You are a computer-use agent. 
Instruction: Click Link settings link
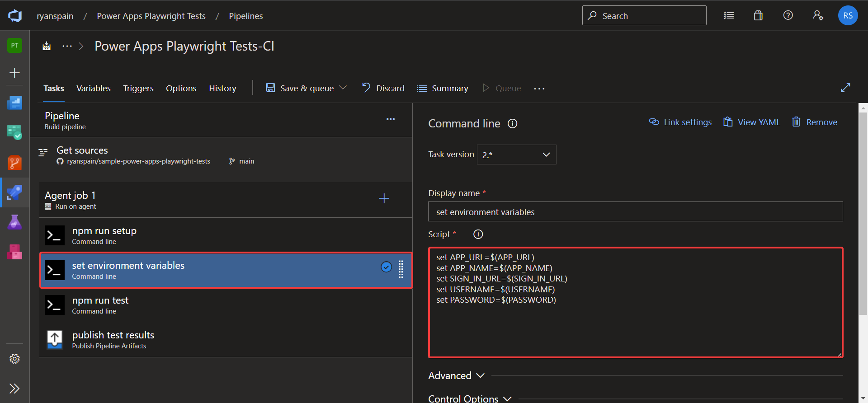coord(680,122)
